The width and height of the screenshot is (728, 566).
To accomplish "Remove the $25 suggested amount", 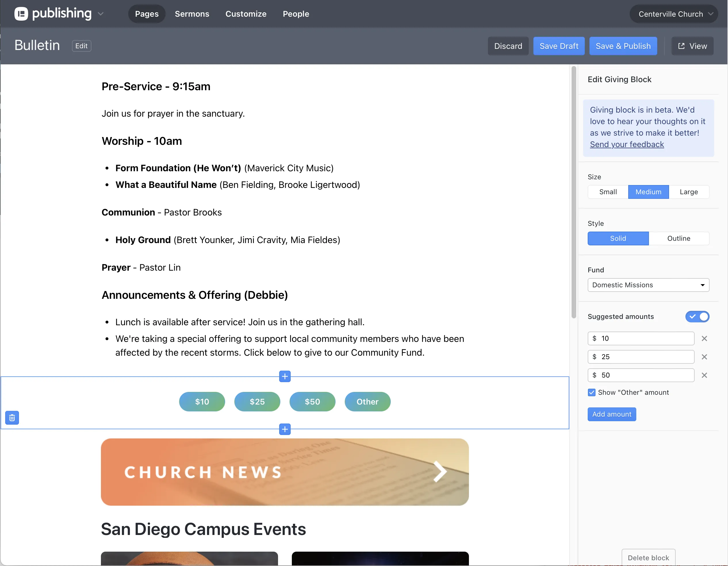I will point(704,357).
